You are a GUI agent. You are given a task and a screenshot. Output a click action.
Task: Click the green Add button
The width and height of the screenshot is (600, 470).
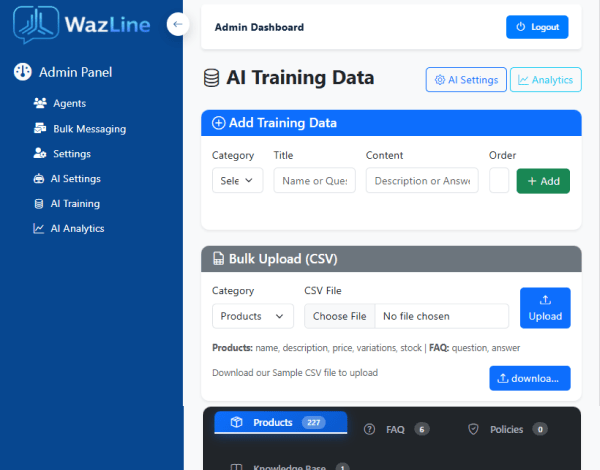click(x=543, y=181)
